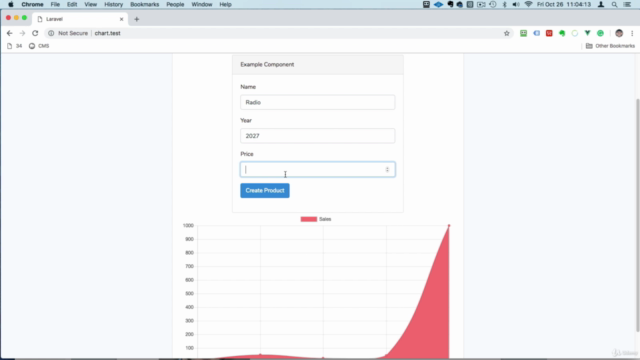Click the green grid extension icon
Viewport: 640px width, 360px height.
pyautogui.click(x=523, y=33)
